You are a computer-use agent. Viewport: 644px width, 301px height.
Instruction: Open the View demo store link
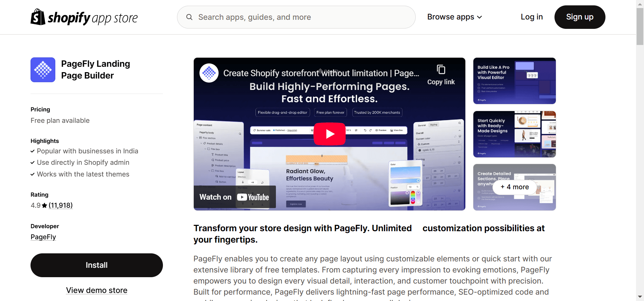(97, 290)
